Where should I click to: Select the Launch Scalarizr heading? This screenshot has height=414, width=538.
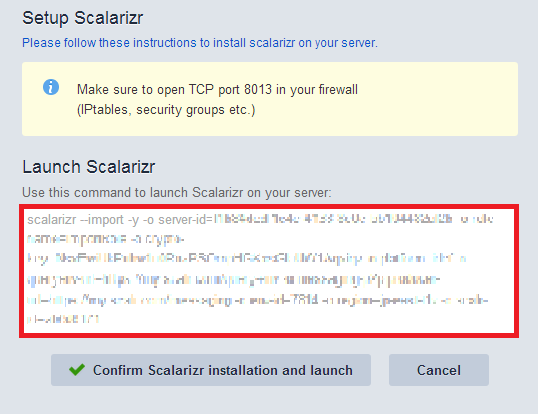(x=89, y=167)
